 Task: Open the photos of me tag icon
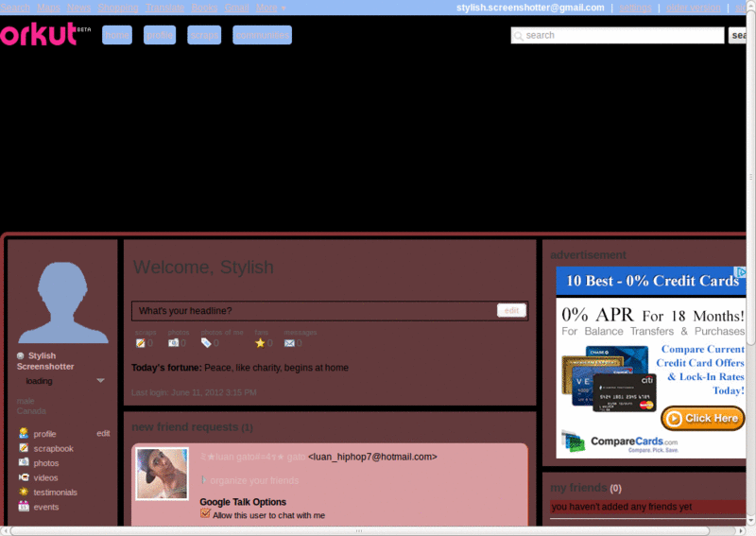pos(206,343)
